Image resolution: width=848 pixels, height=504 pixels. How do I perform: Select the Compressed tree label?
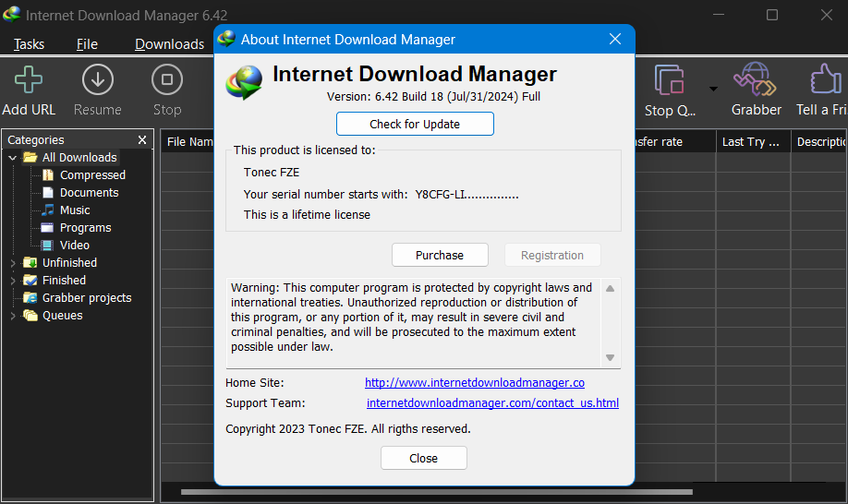tap(92, 175)
